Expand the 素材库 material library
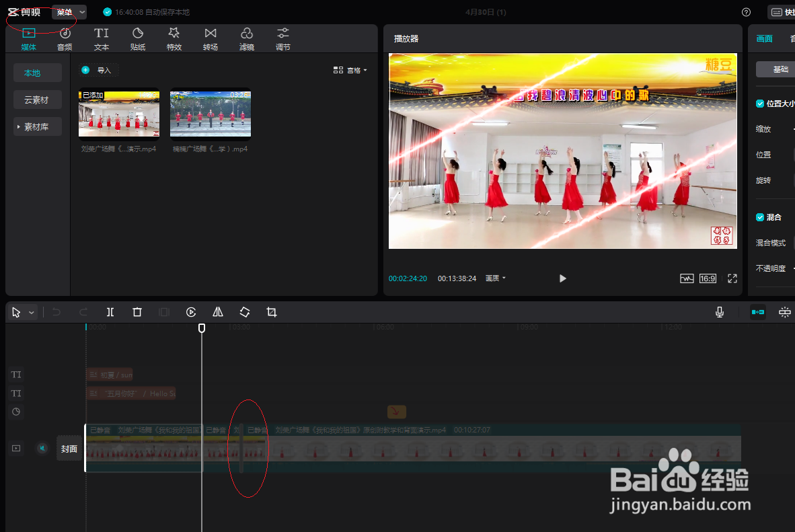 (x=38, y=127)
